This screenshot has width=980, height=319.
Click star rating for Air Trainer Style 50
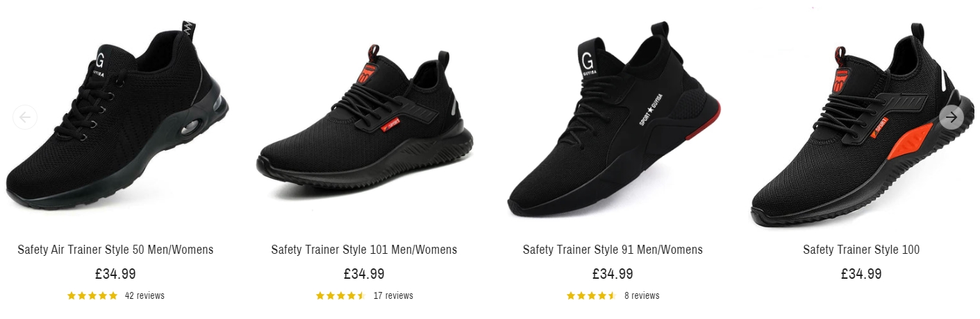92,295
